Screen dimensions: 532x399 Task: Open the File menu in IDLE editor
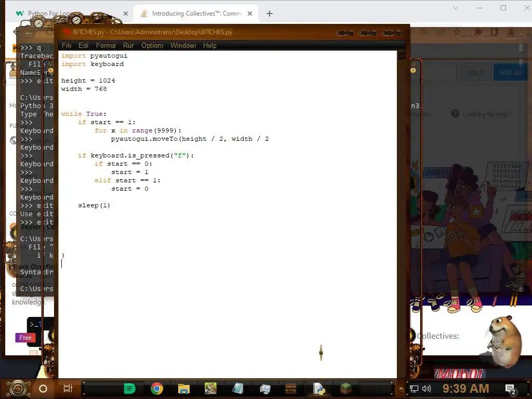point(66,46)
